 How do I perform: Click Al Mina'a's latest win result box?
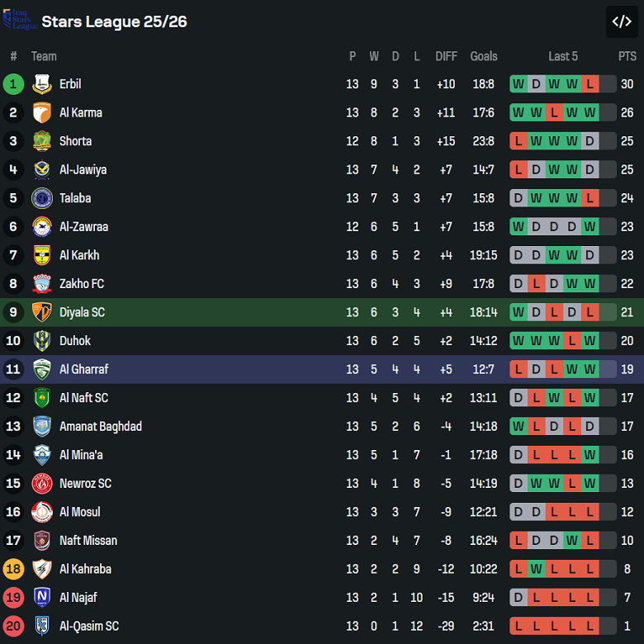tap(590, 455)
